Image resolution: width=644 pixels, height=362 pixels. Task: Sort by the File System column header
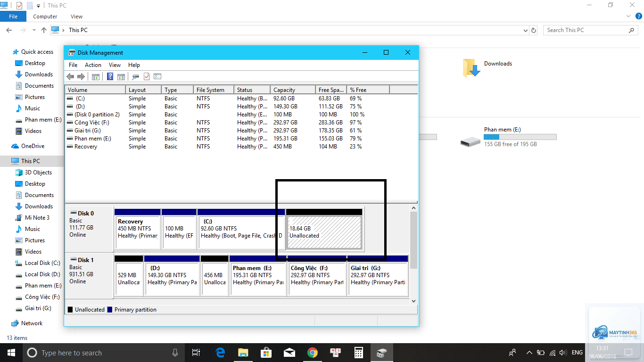[x=214, y=90]
